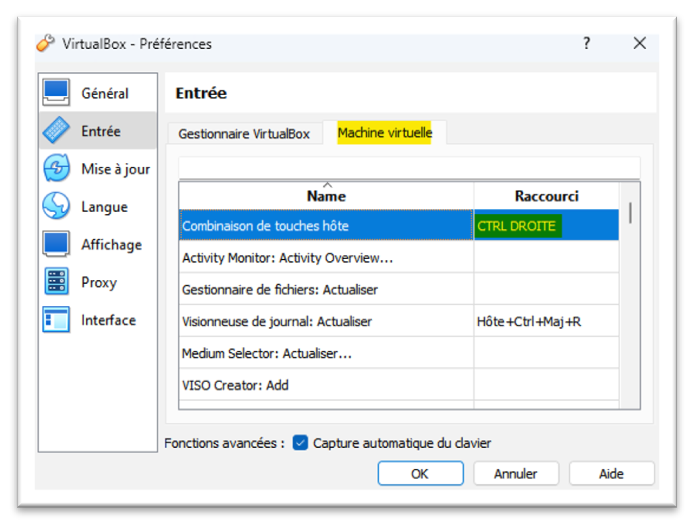Select Gestionnaire de fichiers: Actualiser row

pyautogui.click(x=399, y=289)
